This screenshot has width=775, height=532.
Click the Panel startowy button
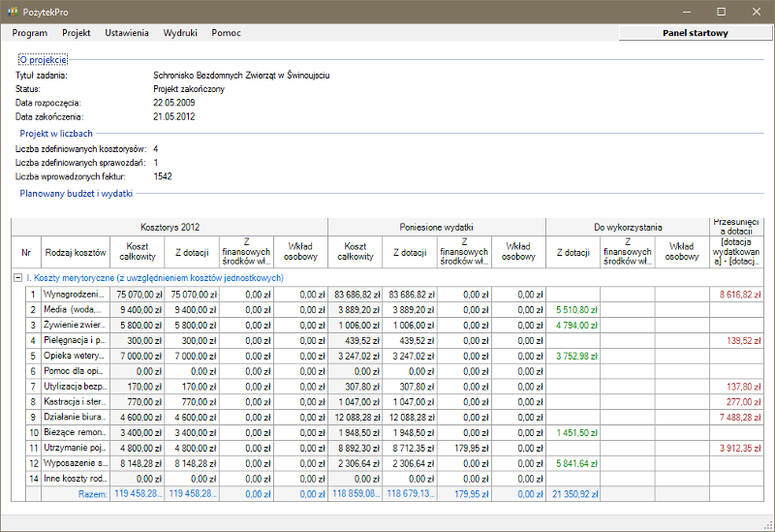(695, 33)
